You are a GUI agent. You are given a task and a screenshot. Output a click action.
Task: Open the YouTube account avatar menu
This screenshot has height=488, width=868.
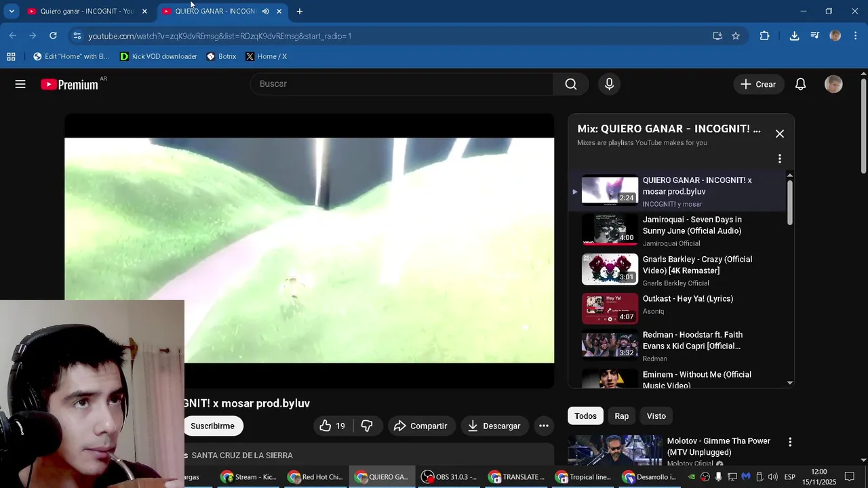click(833, 84)
